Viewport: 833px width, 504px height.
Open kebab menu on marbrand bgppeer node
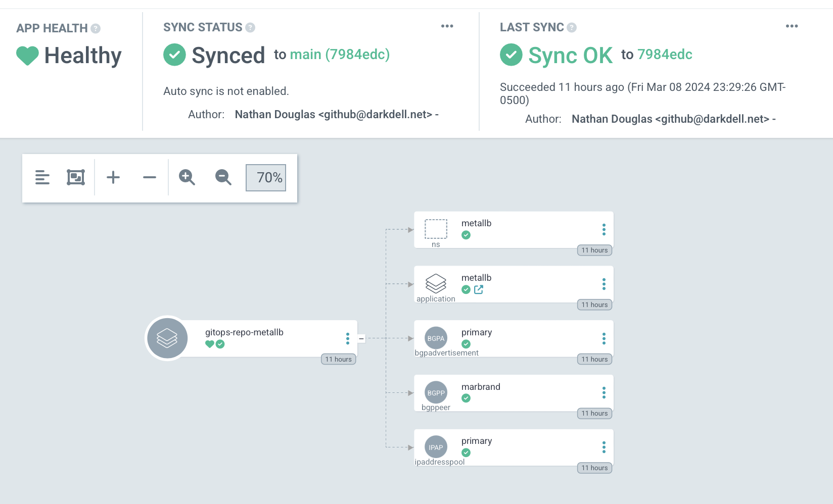point(604,393)
